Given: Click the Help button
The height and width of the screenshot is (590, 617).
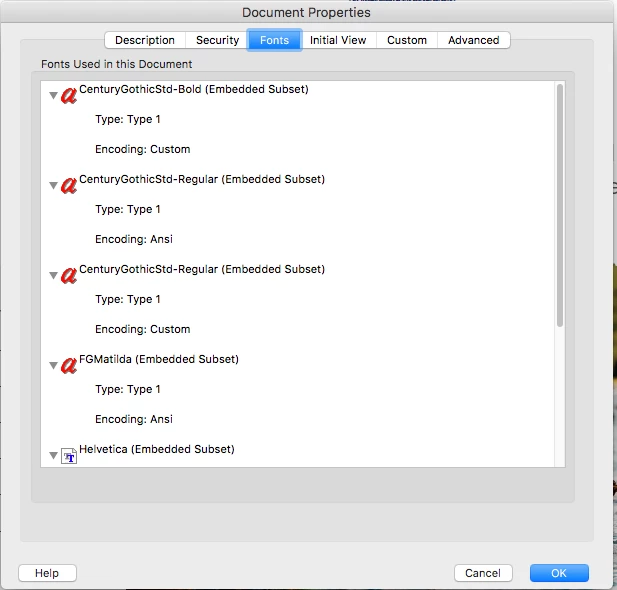Looking at the screenshot, I should coord(47,573).
